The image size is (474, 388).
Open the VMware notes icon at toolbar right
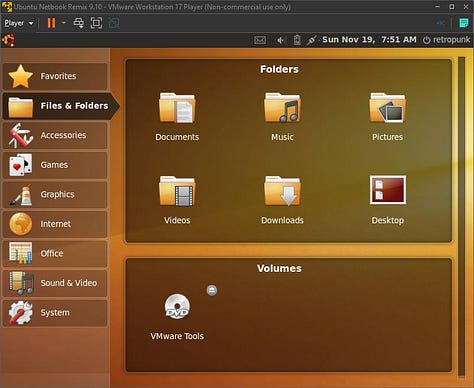464,23
